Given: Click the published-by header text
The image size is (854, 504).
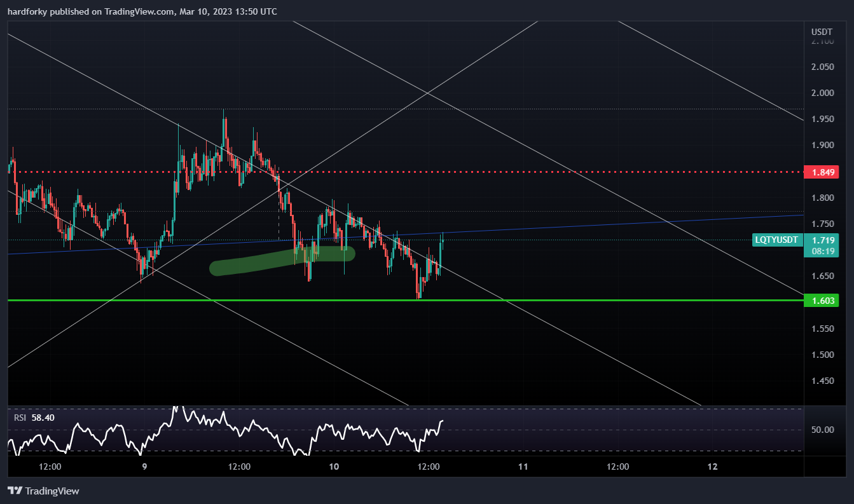Looking at the screenshot, I should (142, 11).
